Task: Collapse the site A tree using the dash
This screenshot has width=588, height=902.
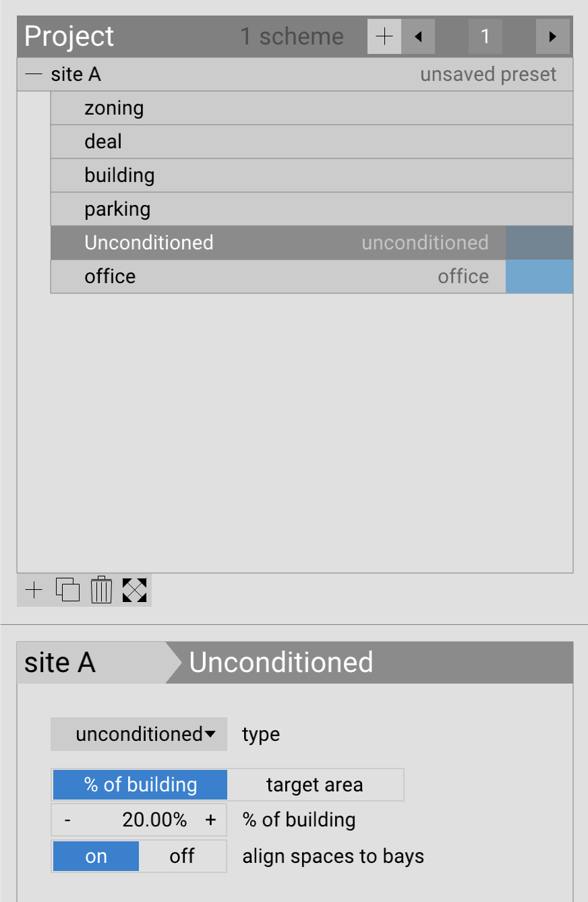Action: click(x=32, y=74)
